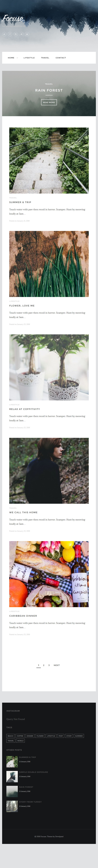
Task: Open the Instagram social icon
Action: coord(16,34)
